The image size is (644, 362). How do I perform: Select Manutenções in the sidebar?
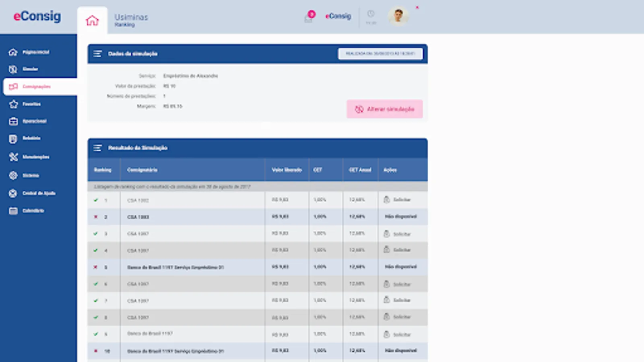[x=12, y=157]
